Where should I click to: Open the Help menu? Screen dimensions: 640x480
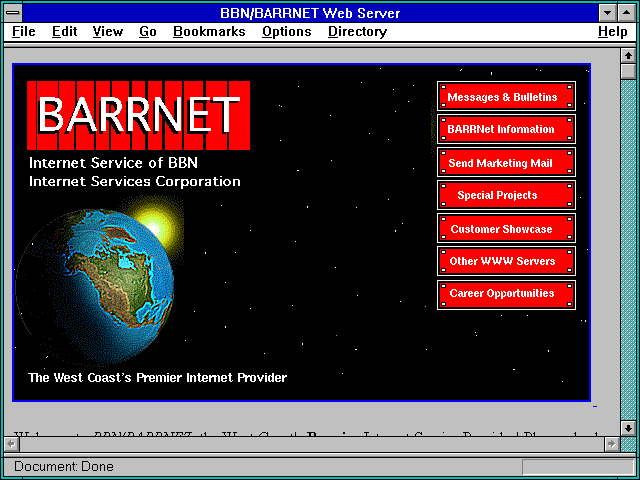[x=613, y=32]
